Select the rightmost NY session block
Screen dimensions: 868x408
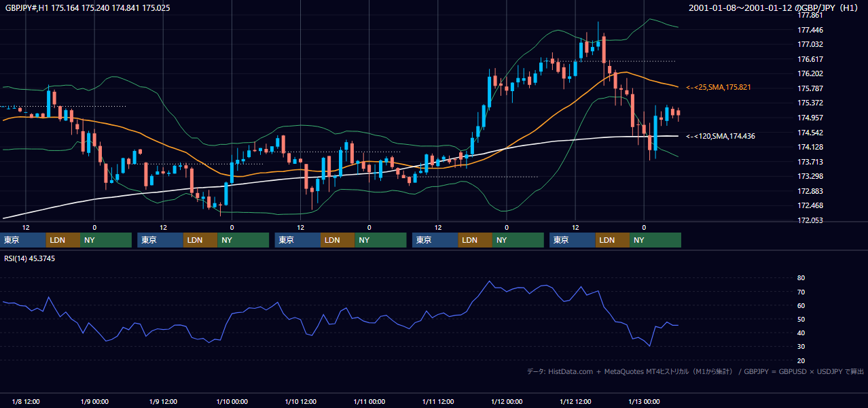pyautogui.click(x=655, y=240)
